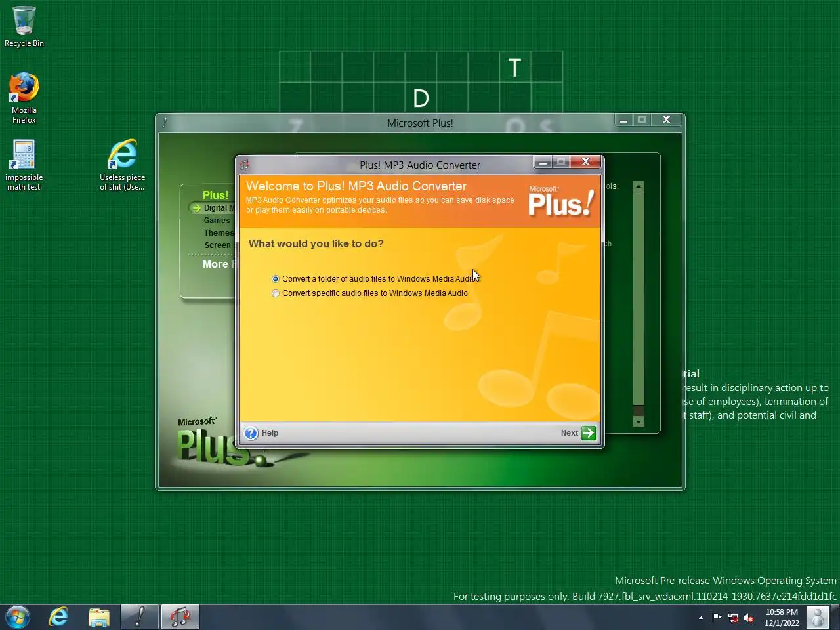This screenshot has height=630, width=840.
Task: Open Action Center flag icon in tray
Action: point(717,618)
